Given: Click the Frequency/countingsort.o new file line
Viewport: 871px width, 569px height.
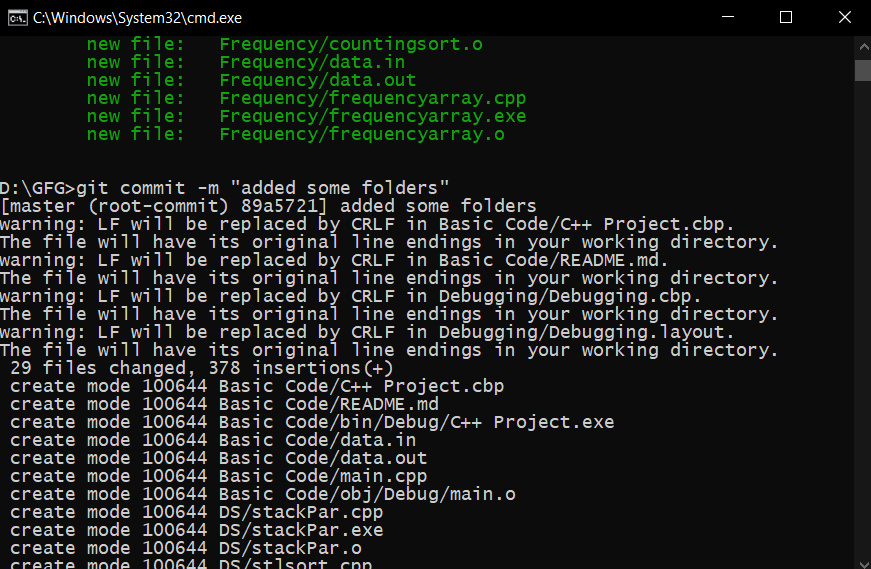Looking at the screenshot, I should (x=284, y=44).
